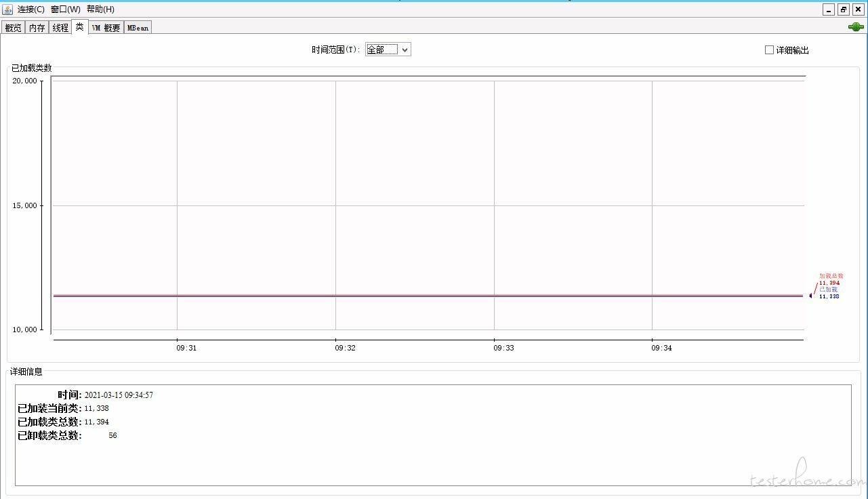This screenshot has width=868, height=499.
Task: Select the 类 tab
Action: [80, 27]
